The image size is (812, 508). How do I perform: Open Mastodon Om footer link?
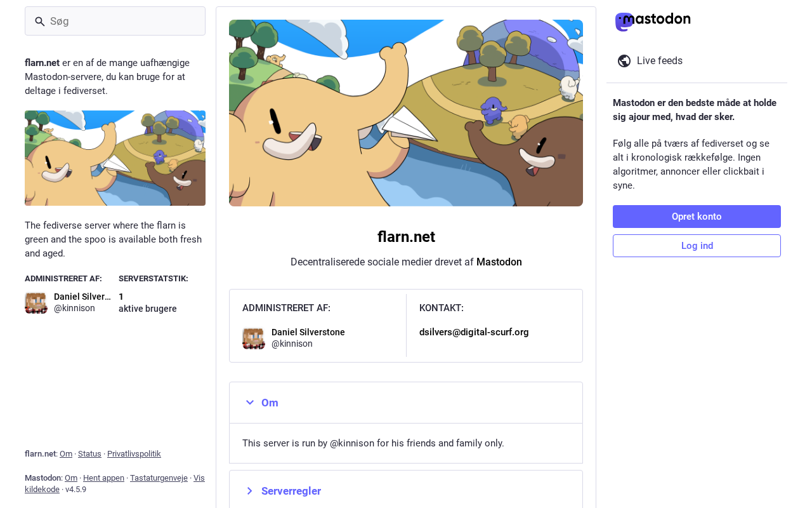click(x=71, y=478)
